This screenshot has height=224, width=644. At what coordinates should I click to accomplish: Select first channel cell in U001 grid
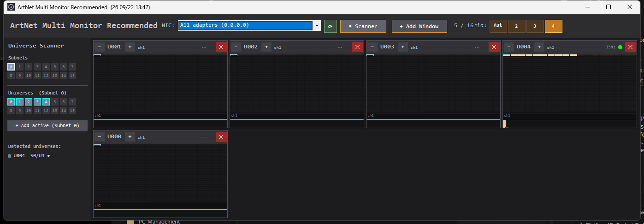click(97, 55)
